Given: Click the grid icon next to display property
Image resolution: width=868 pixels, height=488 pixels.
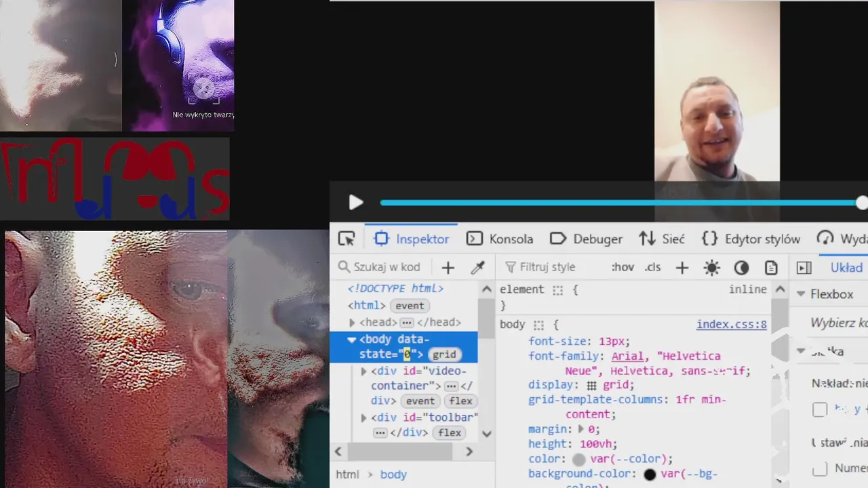Looking at the screenshot, I should coord(591,385).
